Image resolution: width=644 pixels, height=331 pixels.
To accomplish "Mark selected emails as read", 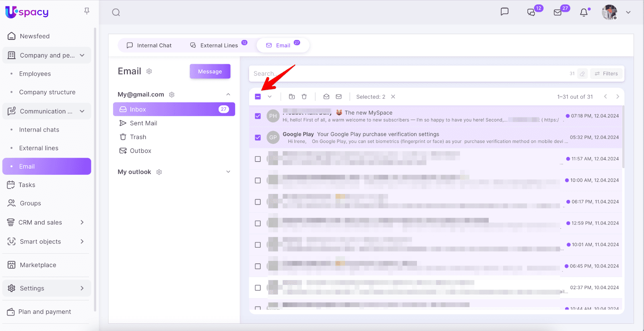I will tap(326, 97).
